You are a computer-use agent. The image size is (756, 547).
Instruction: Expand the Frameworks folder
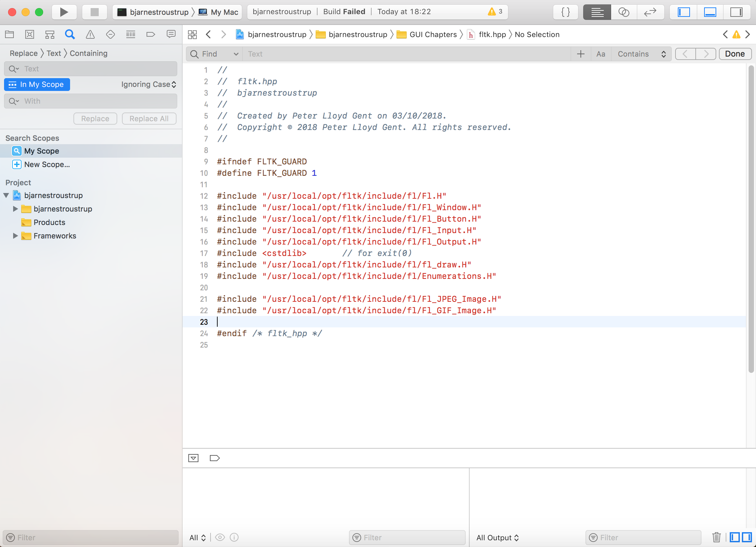[x=15, y=236]
